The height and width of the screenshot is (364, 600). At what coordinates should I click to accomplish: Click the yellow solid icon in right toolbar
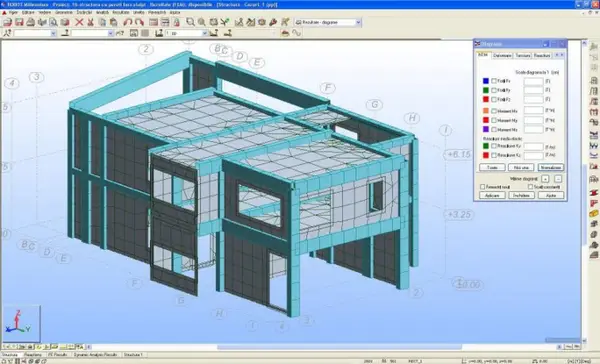point(594,214)
